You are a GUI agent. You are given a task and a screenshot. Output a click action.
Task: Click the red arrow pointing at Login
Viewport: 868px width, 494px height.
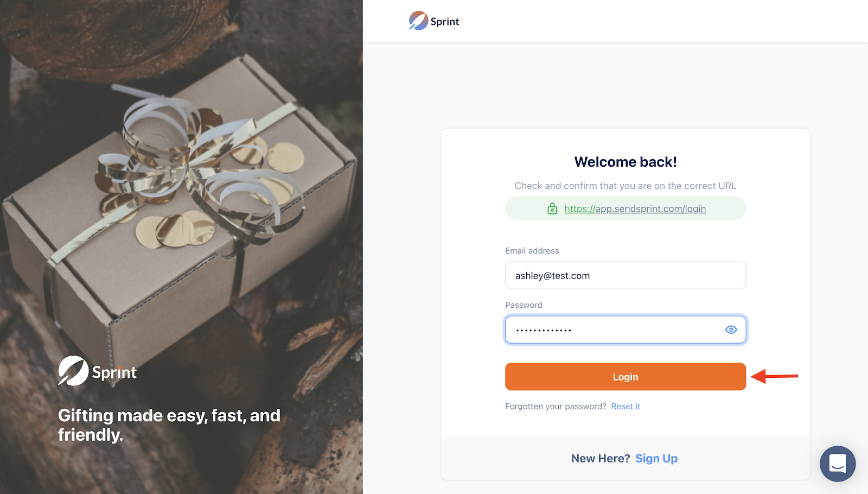coord(775,376)
